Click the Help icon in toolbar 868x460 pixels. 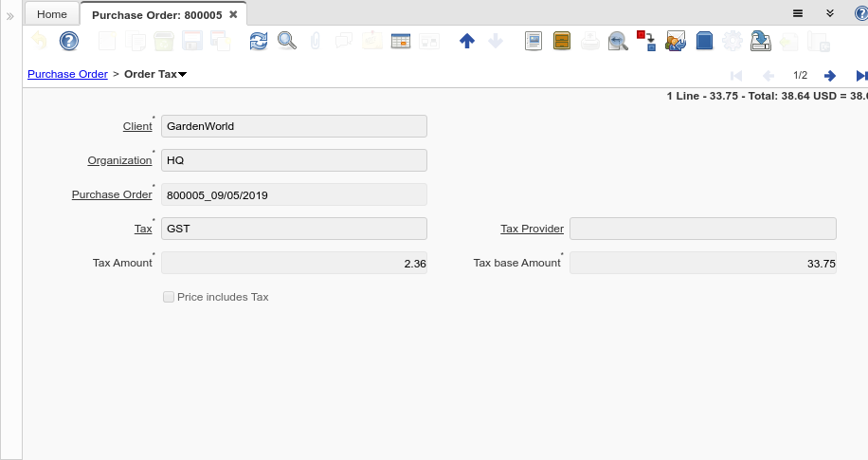pyautogui.click(x=68, y=41)
